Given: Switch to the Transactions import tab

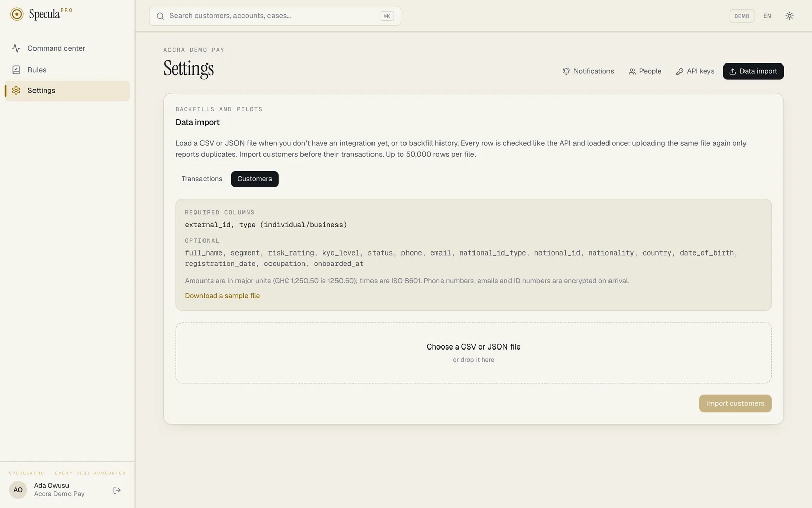Looking at the screenshot, I should (x=202, y=179).
